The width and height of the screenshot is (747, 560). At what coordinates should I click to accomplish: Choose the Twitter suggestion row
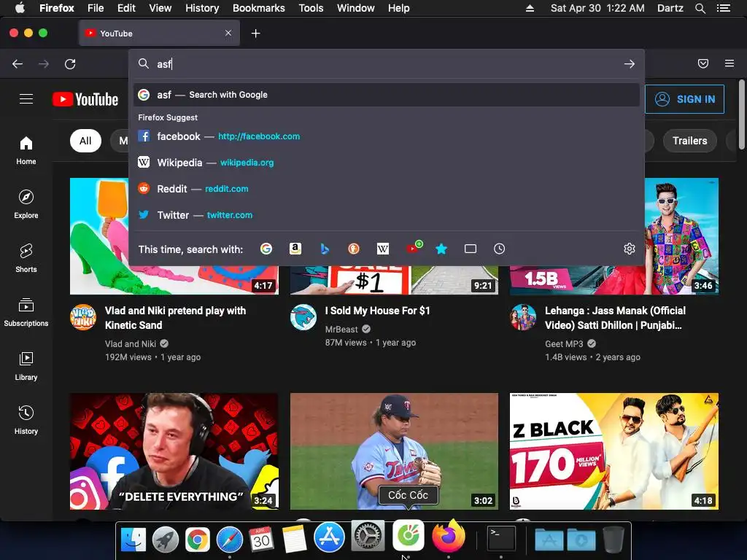point(387,215)
